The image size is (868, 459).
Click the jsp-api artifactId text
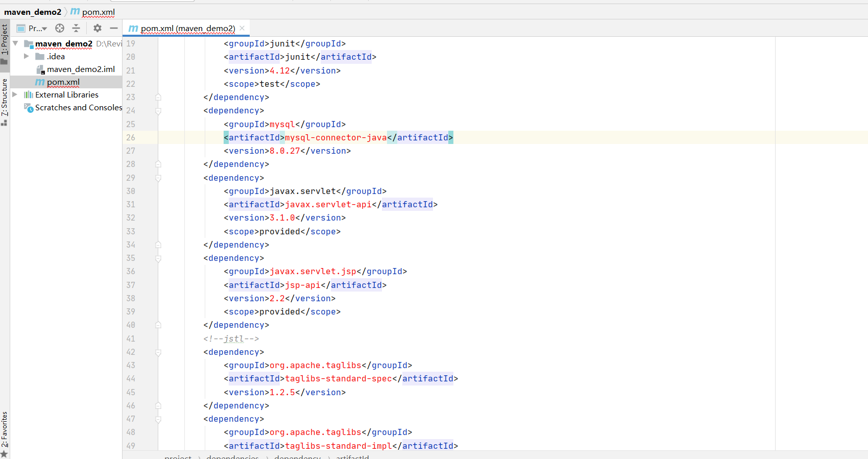[303, 285]
